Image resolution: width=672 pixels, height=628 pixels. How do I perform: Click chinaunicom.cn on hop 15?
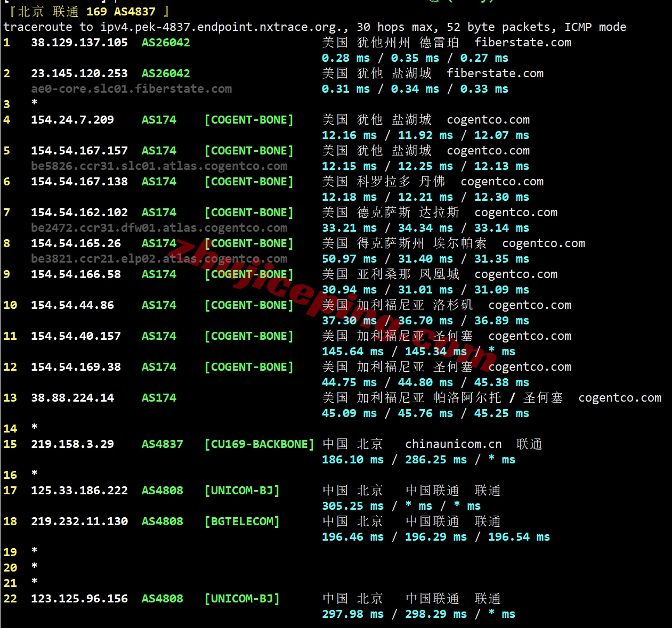pyautogui.click(x=454, y=444)
